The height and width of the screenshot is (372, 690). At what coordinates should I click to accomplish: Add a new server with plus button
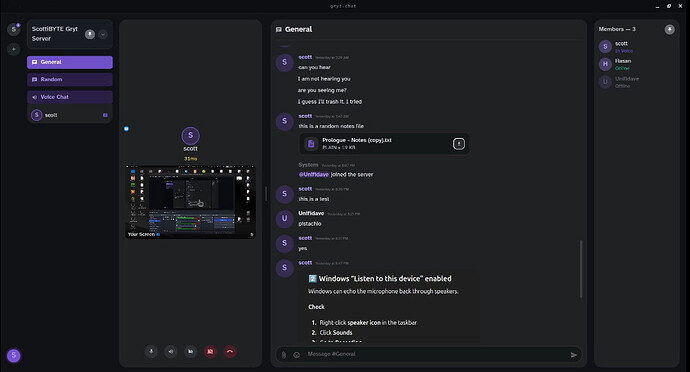click(14, 49)
